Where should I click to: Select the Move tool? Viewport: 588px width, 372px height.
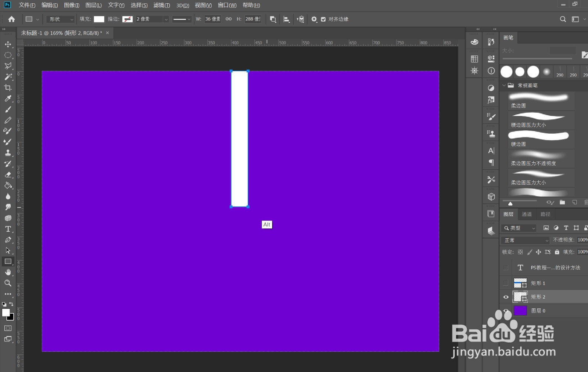(8, 44)
